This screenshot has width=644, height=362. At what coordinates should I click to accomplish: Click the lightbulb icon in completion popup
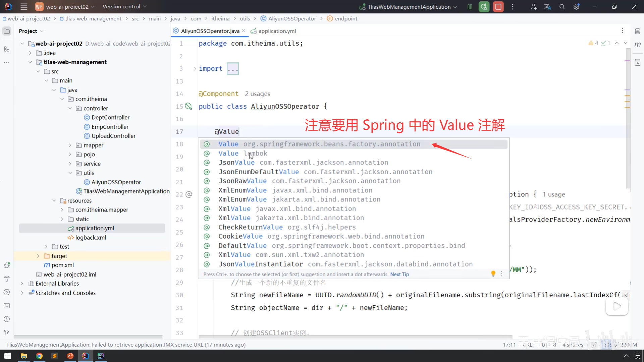point(493,274)
